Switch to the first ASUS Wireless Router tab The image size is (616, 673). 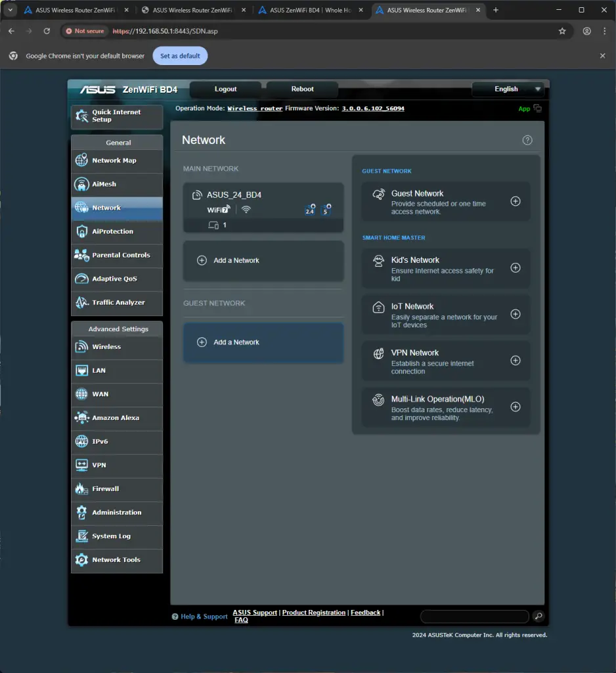76,10
